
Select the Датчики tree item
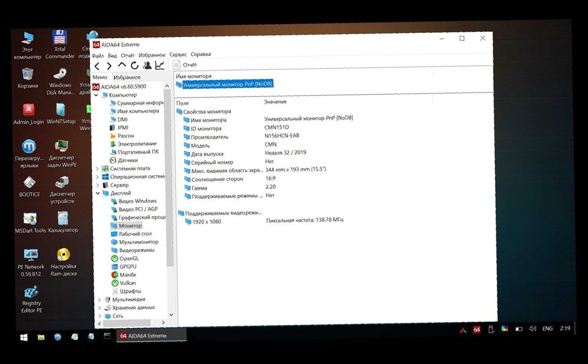pyautogui.click(x=123, y=161)
